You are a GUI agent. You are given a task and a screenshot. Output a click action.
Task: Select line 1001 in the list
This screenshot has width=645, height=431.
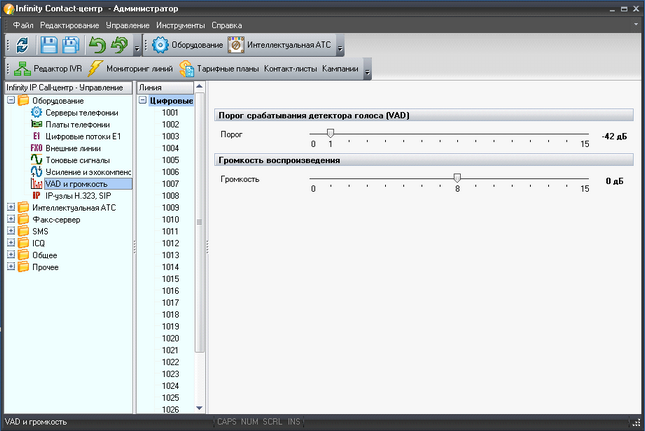(x=170, y=113)
